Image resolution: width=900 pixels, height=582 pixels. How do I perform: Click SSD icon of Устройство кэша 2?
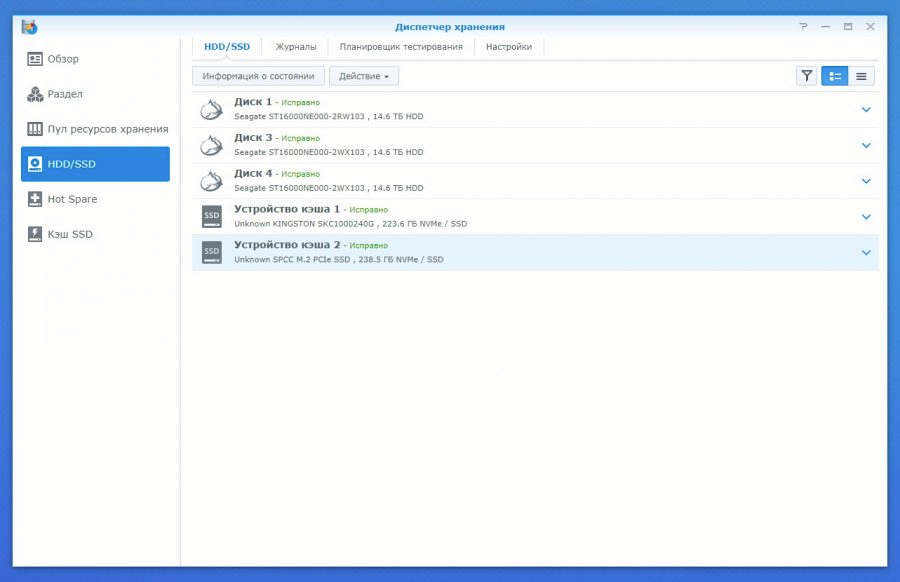[211, 252]
